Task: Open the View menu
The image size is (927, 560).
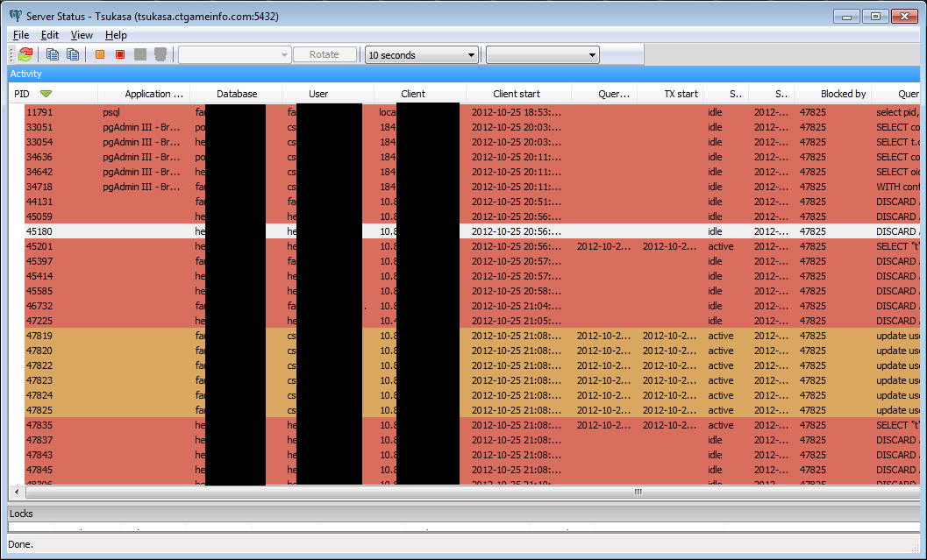Action: tap(82, 35)
